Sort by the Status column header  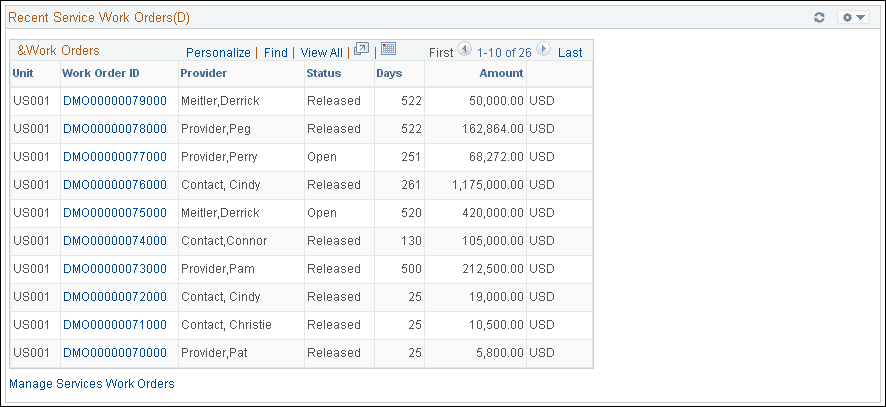[324, 73]
